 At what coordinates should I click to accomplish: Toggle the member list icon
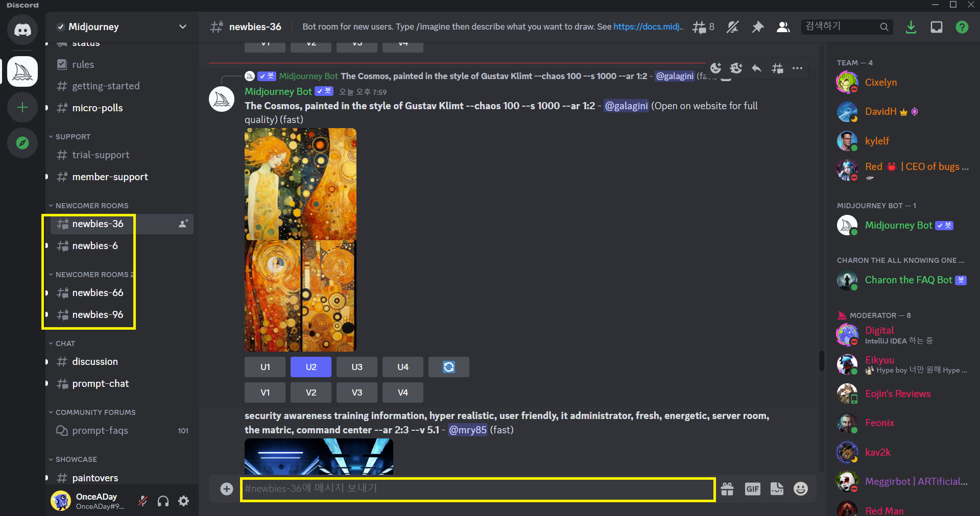783,27
